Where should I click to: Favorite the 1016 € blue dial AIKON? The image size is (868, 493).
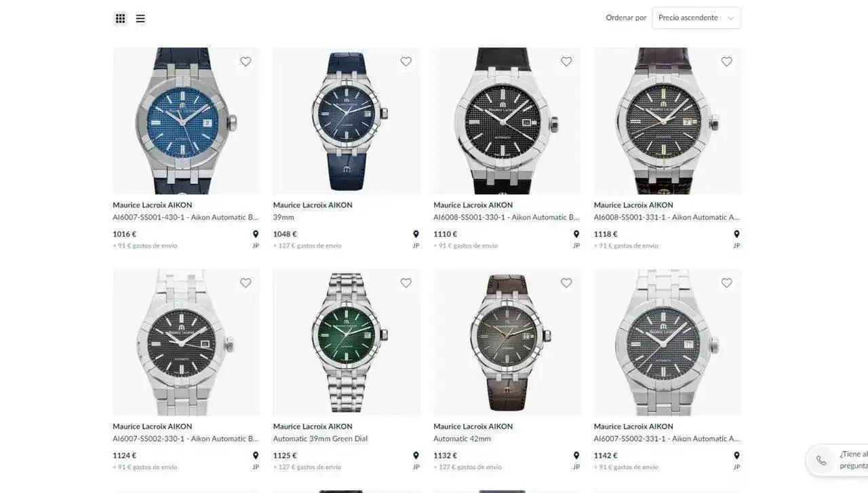coord(245,62)
